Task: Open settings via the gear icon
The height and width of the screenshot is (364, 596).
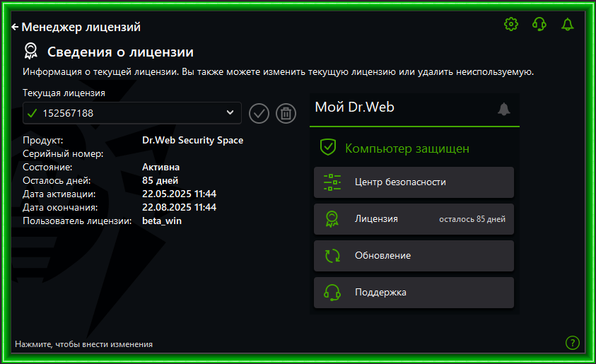Action: pos(511,24)
